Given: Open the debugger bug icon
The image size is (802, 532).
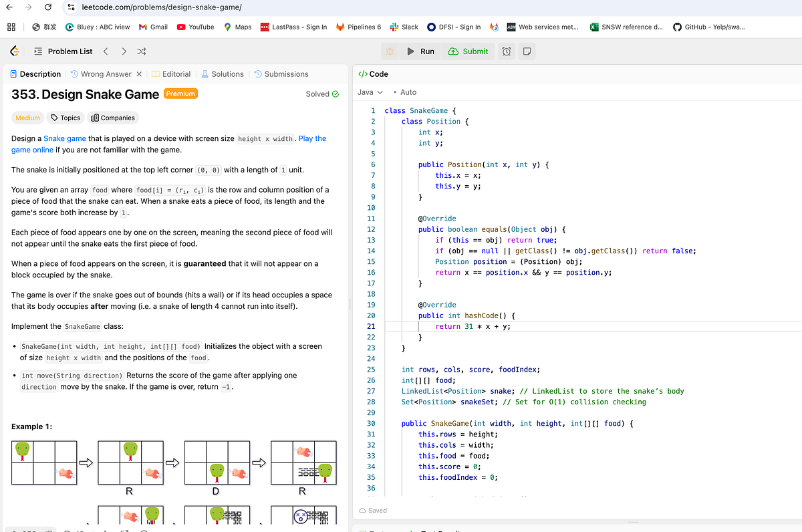Looking at the screenshot, I should (389, 51).
